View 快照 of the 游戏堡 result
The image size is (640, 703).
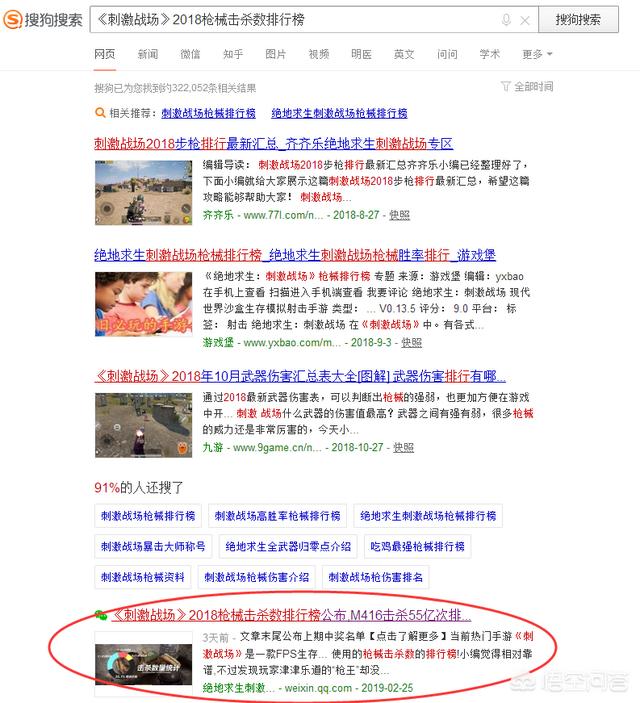[x=411, y=343]
